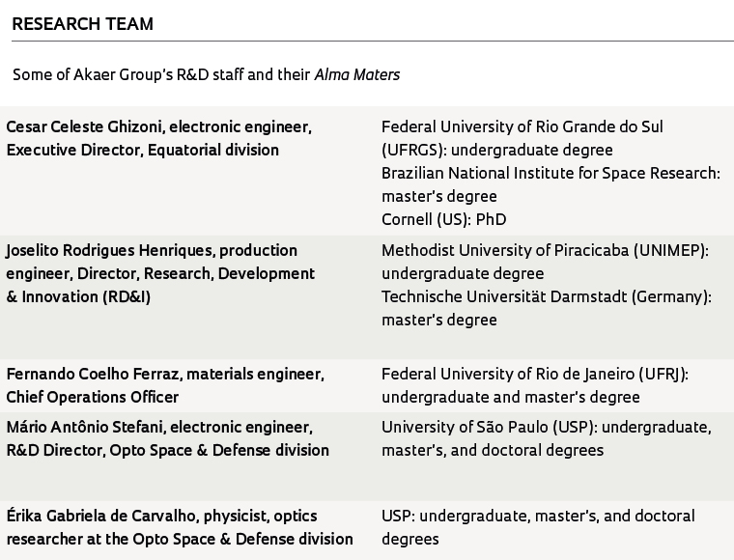Click the name Joselito Rodrigues Henriques
The width and height of the screenshot is (734, 560).
[110, 250]
